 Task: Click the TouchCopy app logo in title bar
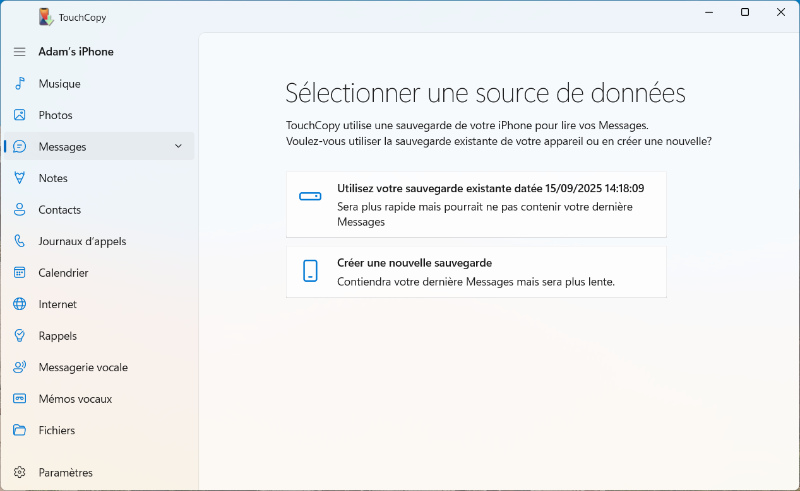46,17
